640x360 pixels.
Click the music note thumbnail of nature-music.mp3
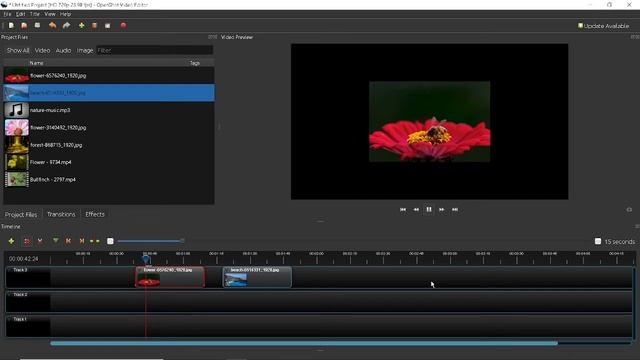click(16, 110)
